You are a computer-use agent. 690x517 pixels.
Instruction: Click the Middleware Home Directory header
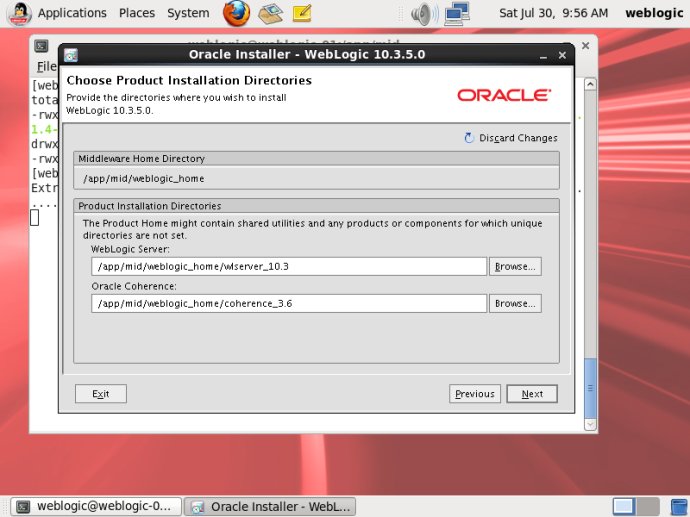click(x=316, y=158)
